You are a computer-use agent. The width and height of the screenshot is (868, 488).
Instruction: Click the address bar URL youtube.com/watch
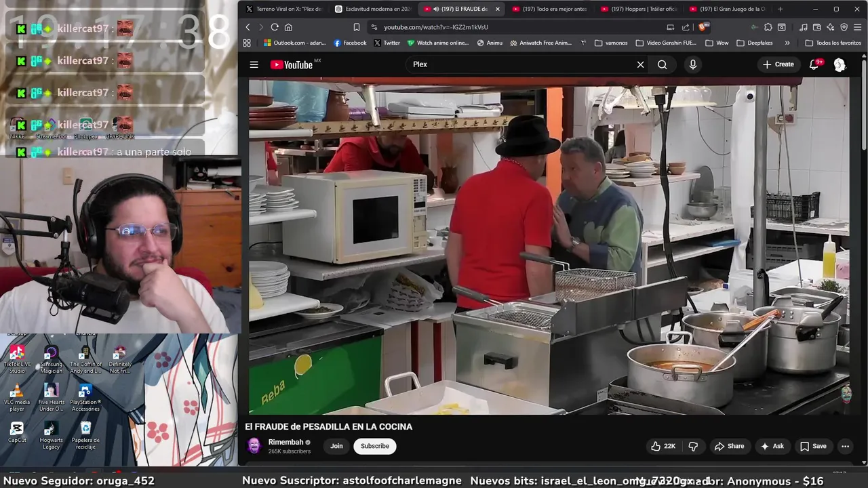(436, 27)
